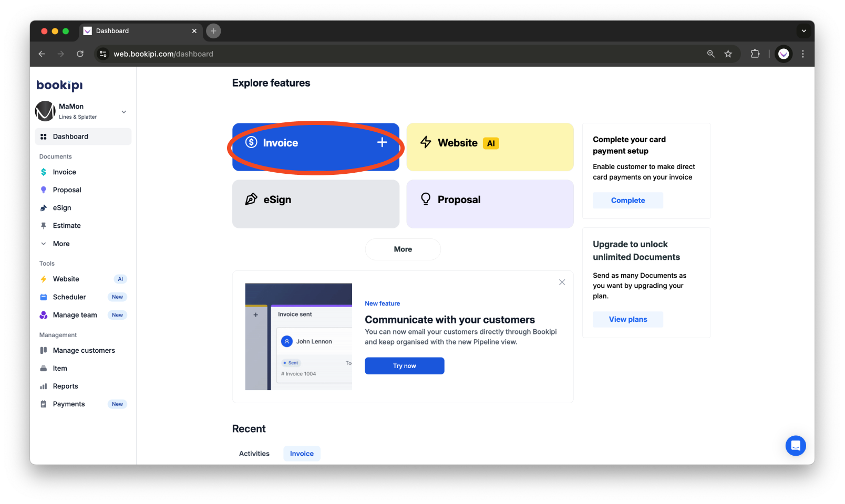
Task: Expand the More section under Estimate
Action: 44,243
